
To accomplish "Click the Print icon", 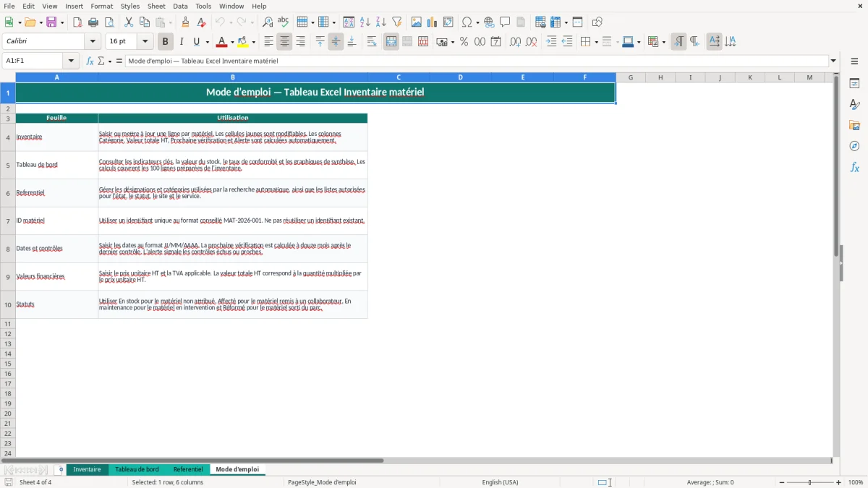I will tap(93, 22).
